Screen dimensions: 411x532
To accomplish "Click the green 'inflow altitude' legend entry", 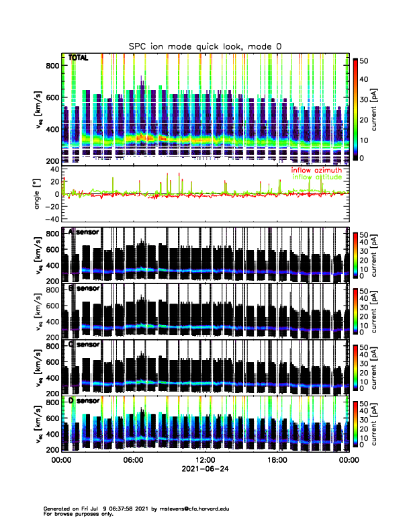I will pyautogui.click(x=316, y=177).
